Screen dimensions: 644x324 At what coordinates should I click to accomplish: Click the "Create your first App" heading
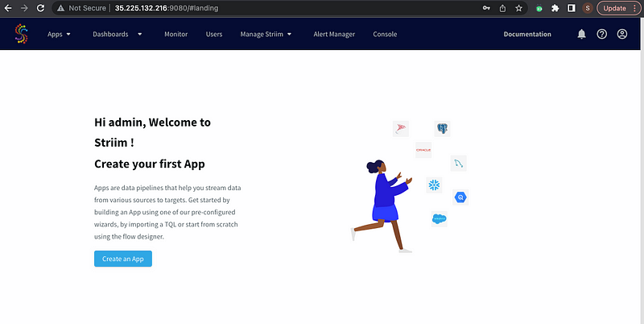(x=150, y=164)
